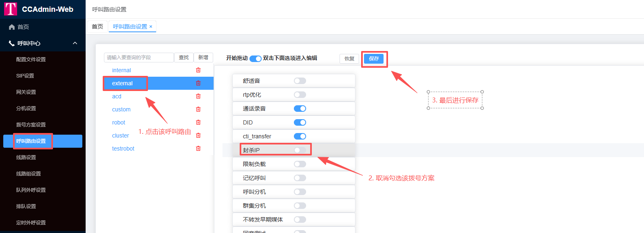Open 网关设置 from sidebar menu
The height and width of the screenshot is (233, 644).
pos(26,92)
